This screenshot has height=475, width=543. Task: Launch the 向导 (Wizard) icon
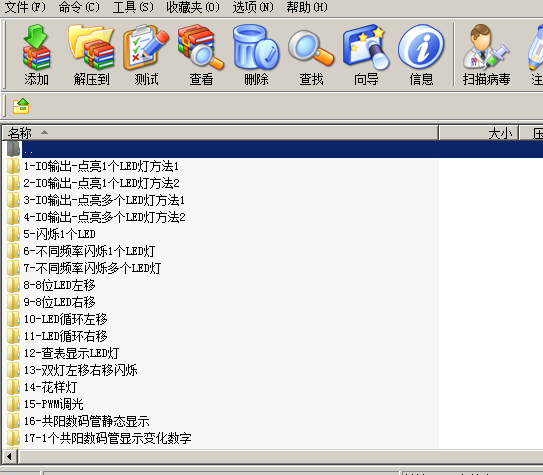coord(366,55)
